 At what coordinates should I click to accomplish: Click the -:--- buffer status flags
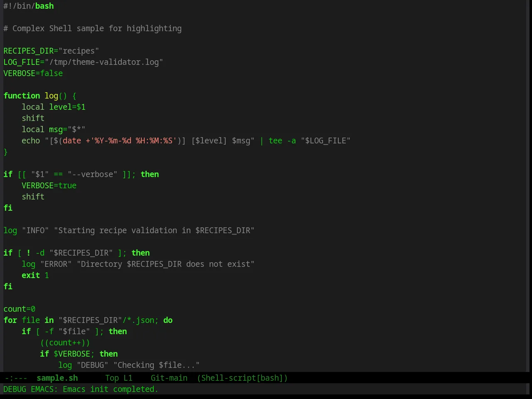tap(16, 378)
